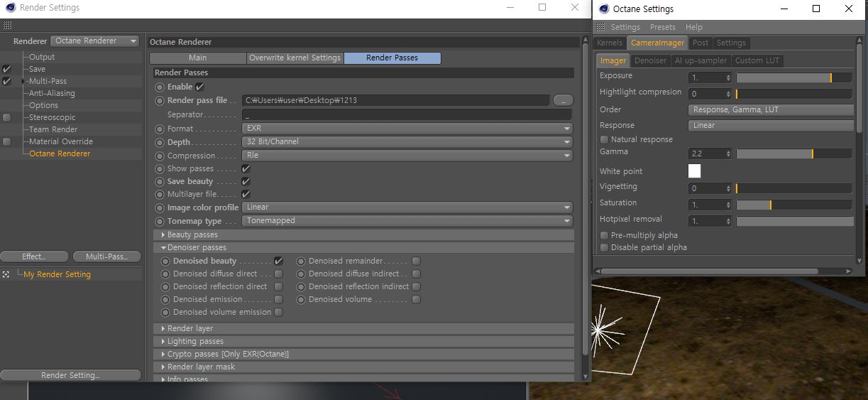This screenshot has height=400, width=868.
Task: Open the Depth dropdown set to 32 Bit/Channel
Action: pos(407,142)
